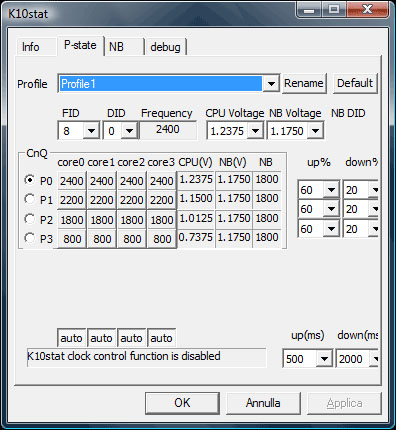Cancel with the Annulla button

(x=263, y=403)
